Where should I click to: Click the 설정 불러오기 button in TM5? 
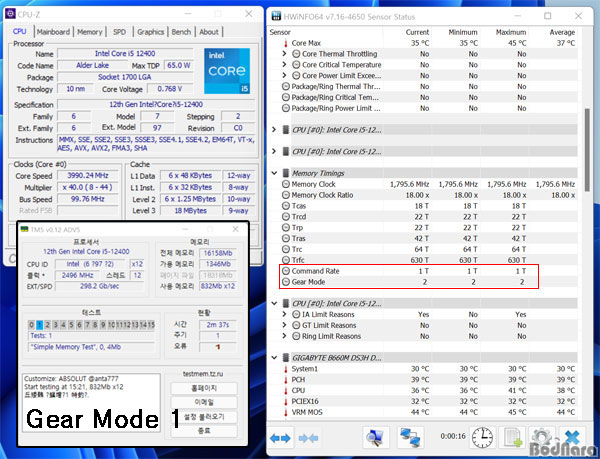coord(204,417)
